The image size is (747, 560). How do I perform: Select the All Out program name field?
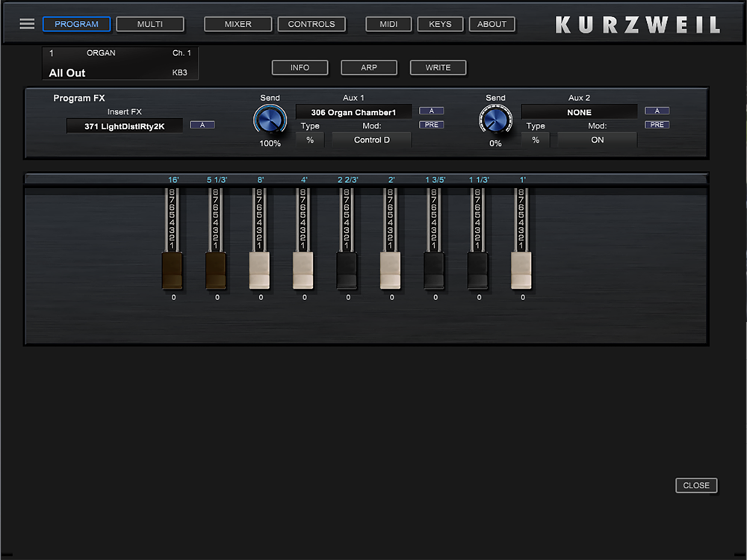[x=67, y=72]
